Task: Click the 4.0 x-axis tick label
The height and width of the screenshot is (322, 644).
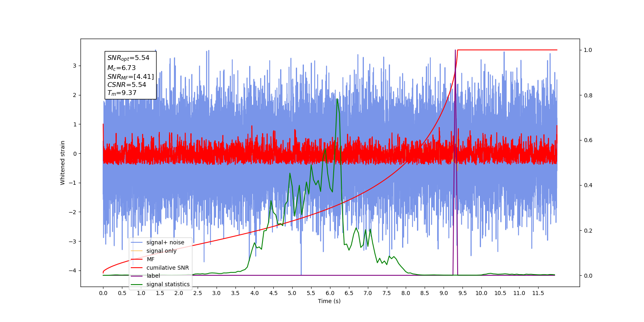Action: pos(254,293)
